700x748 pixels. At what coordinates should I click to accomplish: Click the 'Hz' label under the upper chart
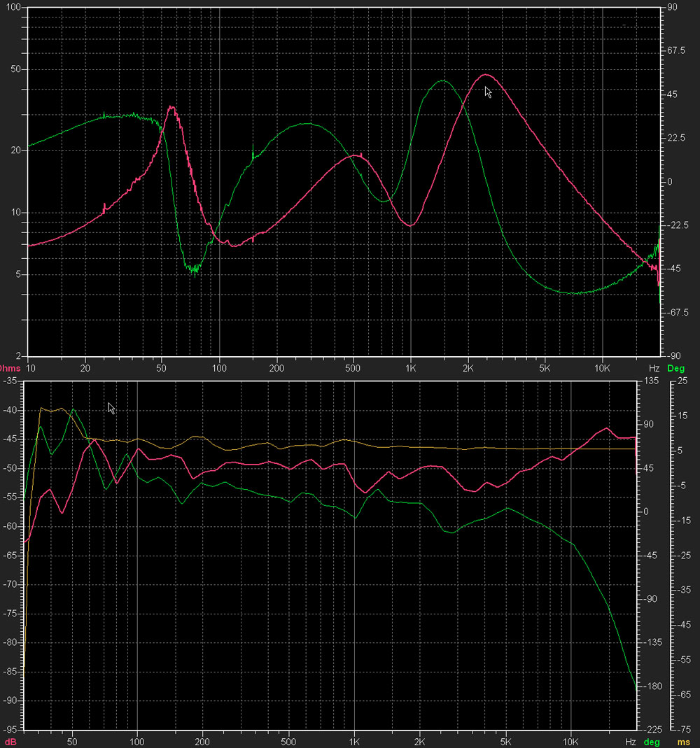click(654, 367)
